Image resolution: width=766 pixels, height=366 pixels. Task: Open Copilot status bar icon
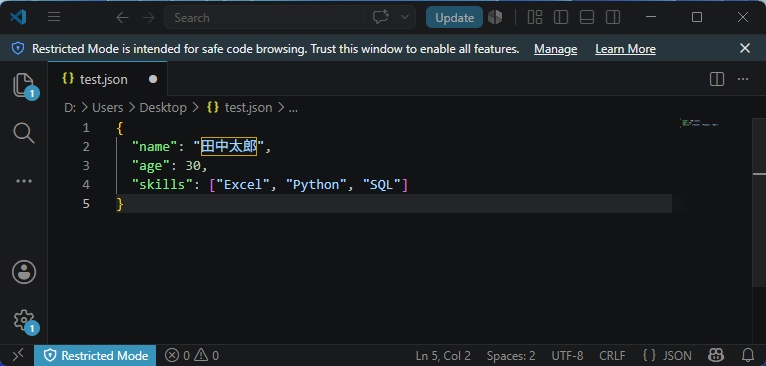coord(716,355)
